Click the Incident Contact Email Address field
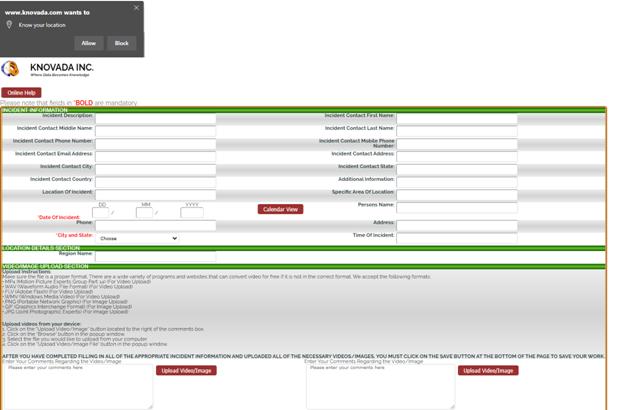623x410 pixels. (155, 156)
